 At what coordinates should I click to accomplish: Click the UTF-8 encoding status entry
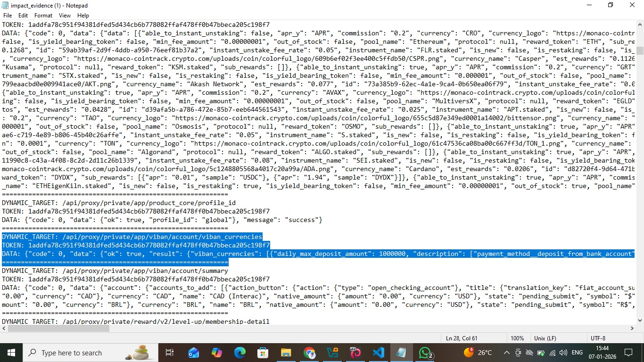(598, 338)
